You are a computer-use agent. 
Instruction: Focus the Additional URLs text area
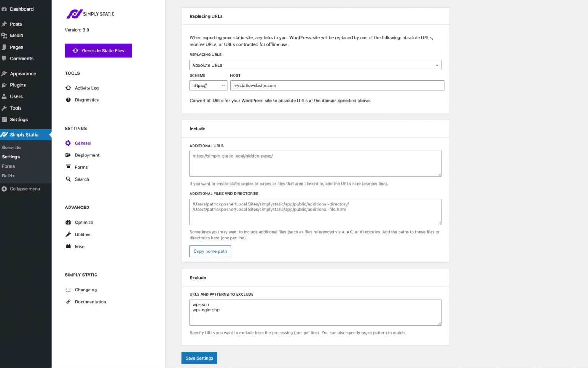[315, 164]
